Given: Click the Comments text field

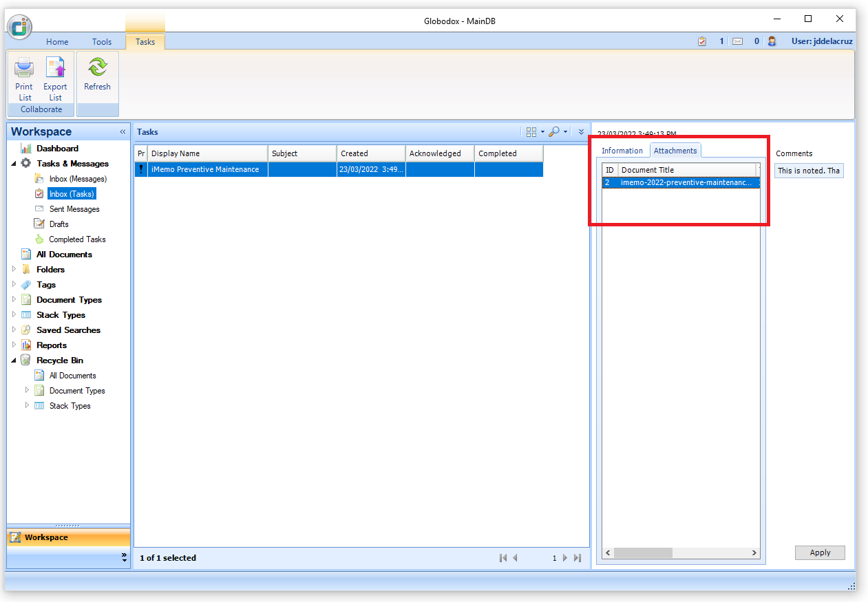Looking at the screenshot, I should tap(809, 171).
